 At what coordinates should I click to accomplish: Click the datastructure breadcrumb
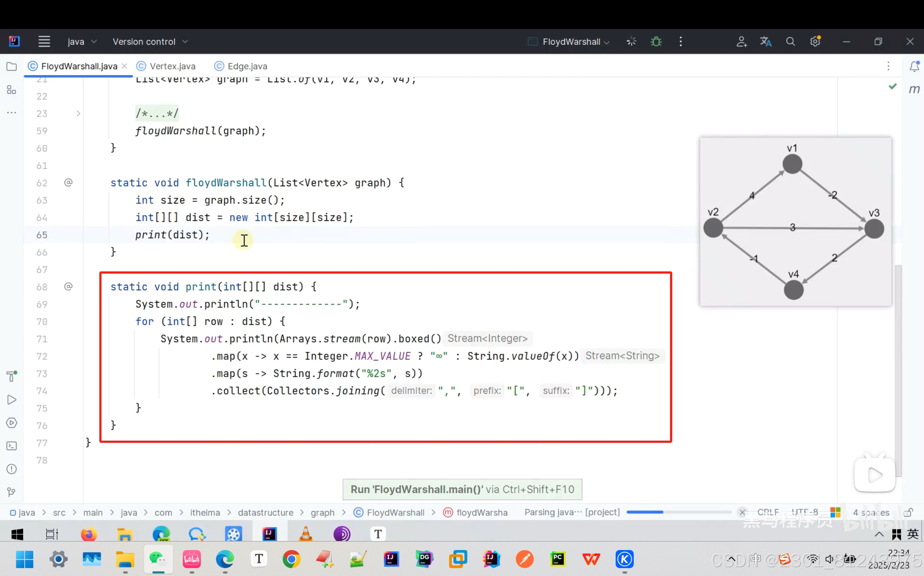265,513
